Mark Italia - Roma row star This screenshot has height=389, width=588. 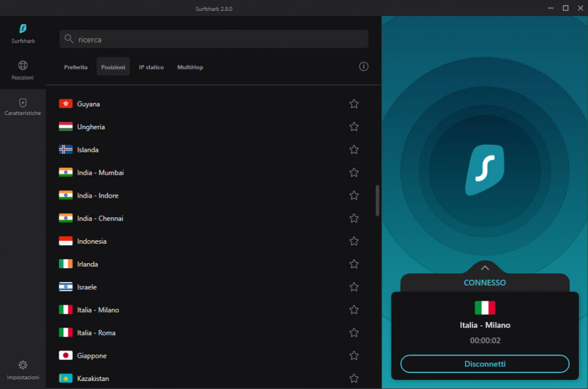point(354,333)
